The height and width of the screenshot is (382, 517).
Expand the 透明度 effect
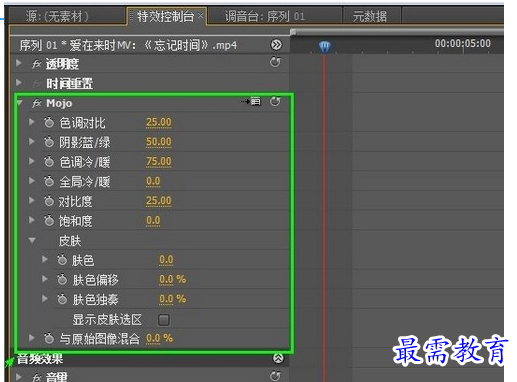tap(19, 63)
